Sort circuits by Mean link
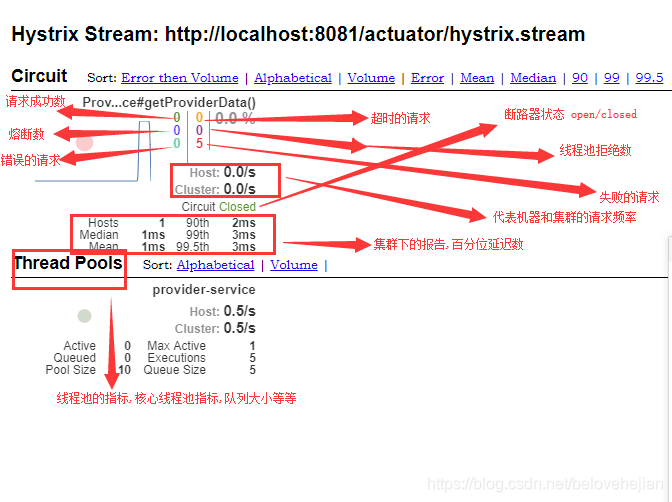 (477, 78)
